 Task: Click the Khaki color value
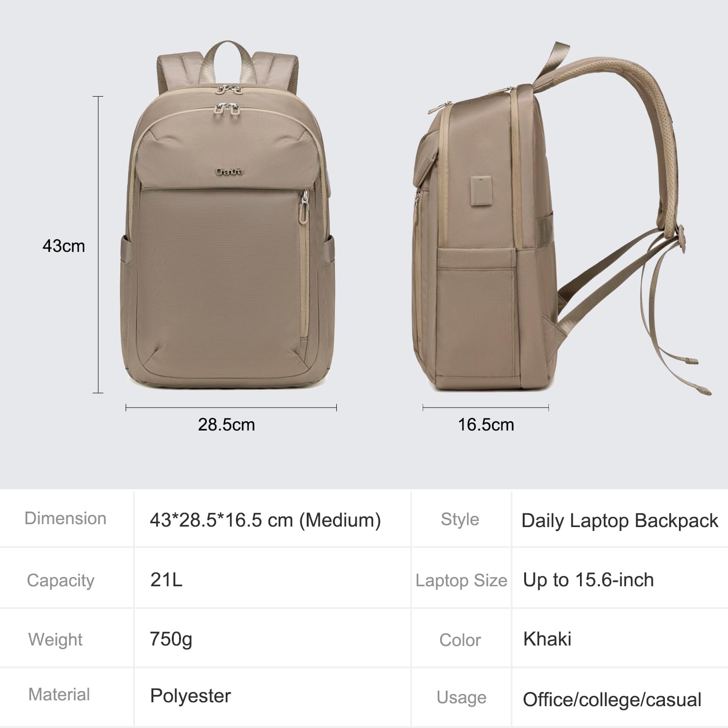tap(547, 639)
